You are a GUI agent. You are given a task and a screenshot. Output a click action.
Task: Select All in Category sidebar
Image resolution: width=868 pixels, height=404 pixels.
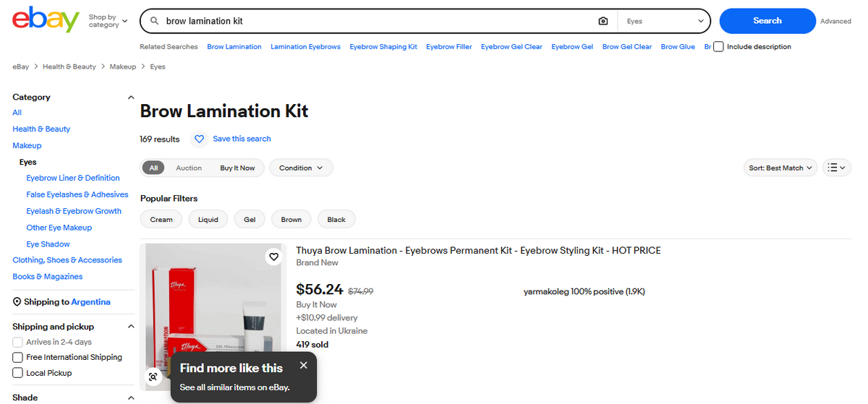[x=17, y=113]
